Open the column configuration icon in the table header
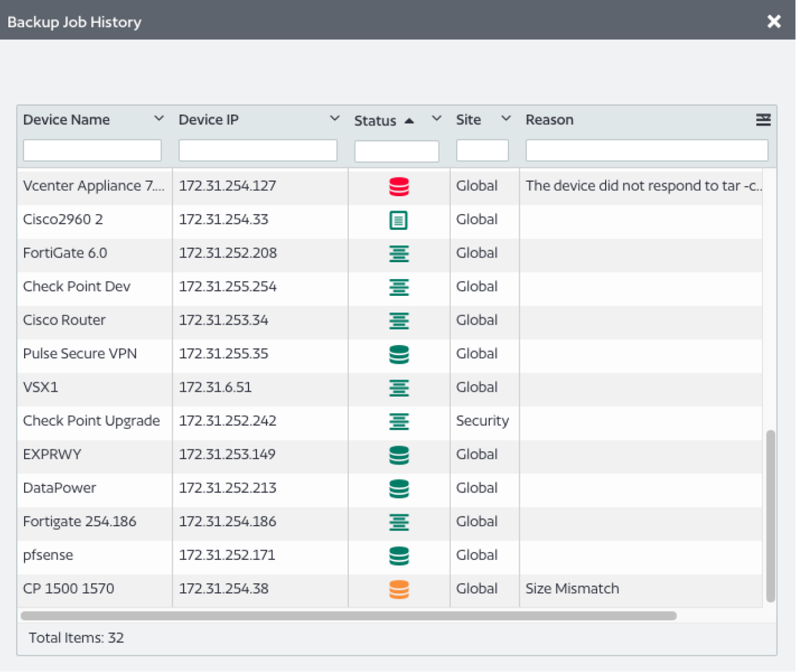Image resolution: width=796 pixels, height=672 pixels. 763,120
